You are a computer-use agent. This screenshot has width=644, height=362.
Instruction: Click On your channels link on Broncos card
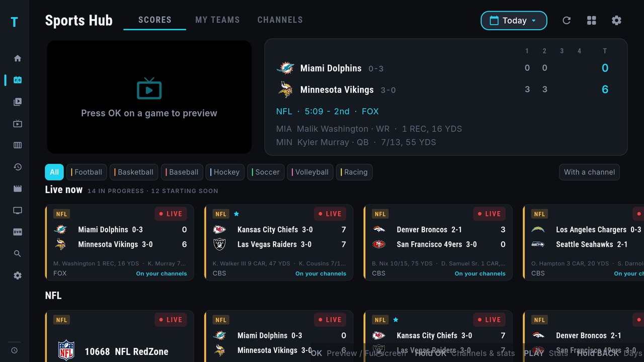point(480,274)
